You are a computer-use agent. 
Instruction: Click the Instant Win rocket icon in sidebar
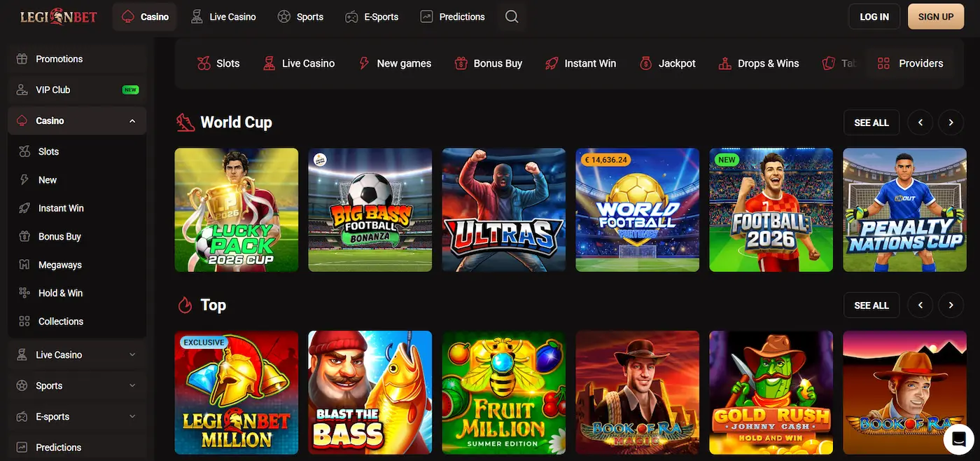[24, 208]
